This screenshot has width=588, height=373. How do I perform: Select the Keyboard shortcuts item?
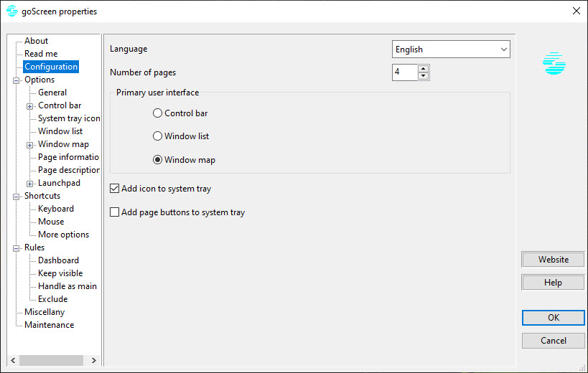[x=56, y=209]
